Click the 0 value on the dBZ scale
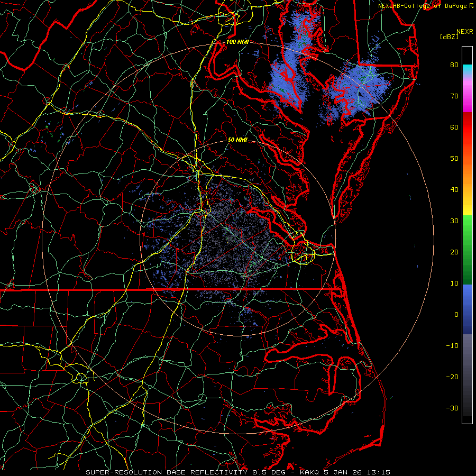 pos(456,315)
